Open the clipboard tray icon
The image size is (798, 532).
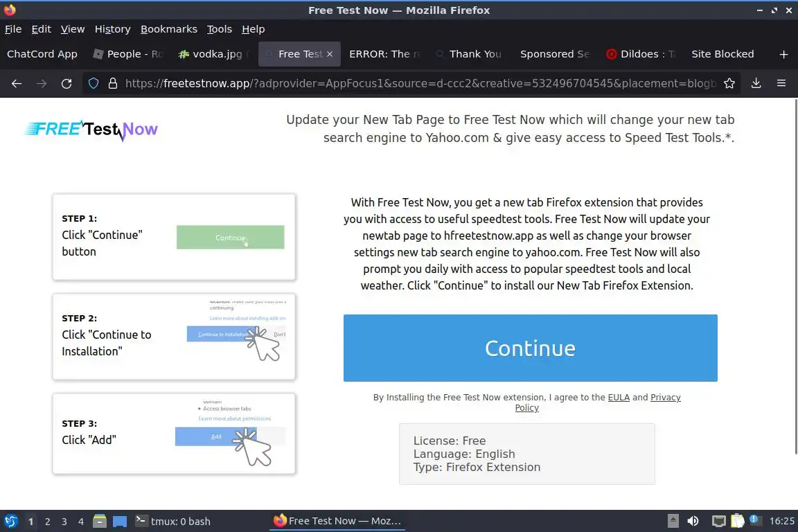tap(738, 521)
